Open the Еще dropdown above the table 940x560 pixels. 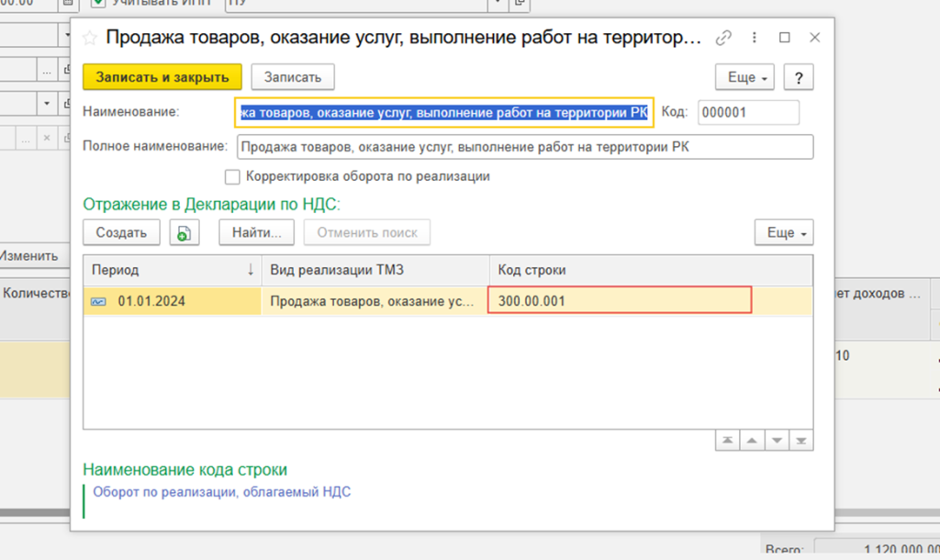(x=783, y=232)
